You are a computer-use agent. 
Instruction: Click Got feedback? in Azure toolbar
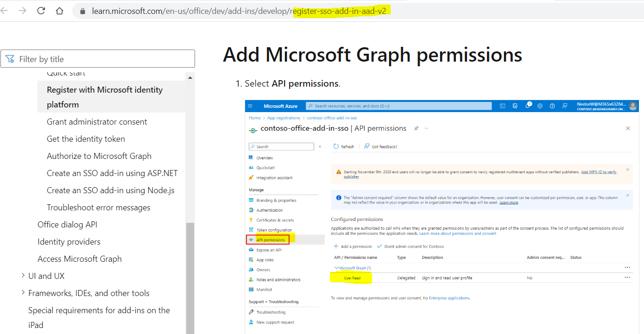pyautogui.click(x=381, y=146)
